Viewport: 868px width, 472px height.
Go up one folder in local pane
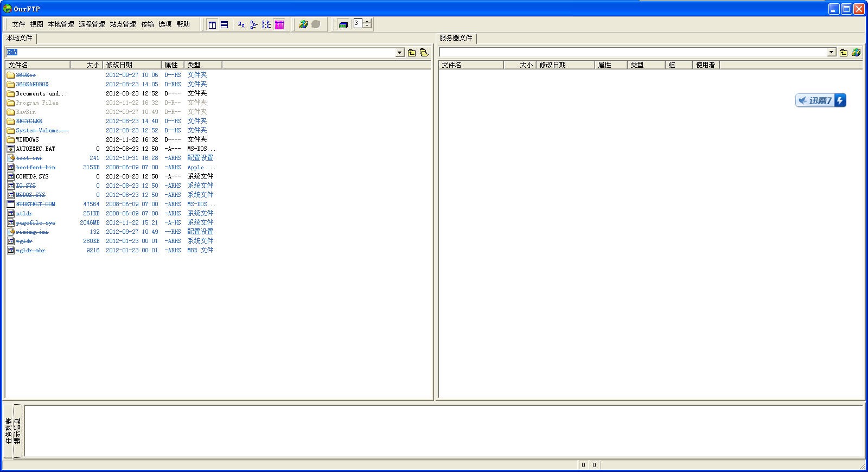pos(412,53)
